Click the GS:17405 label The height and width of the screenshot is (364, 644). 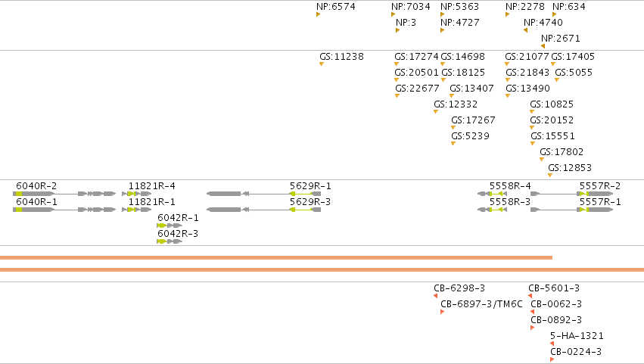coord(573,57)
